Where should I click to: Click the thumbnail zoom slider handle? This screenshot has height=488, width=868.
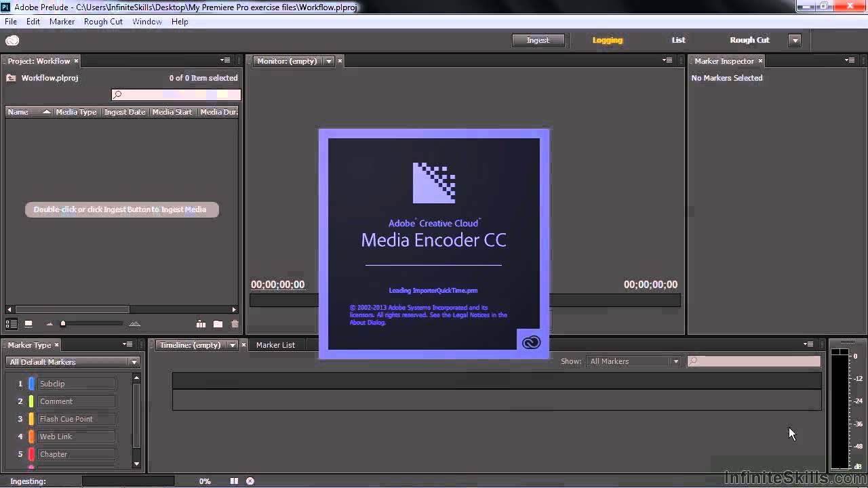[63, 324]
